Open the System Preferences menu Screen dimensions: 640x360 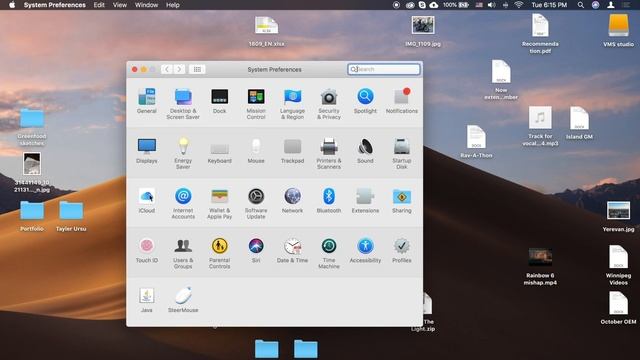coord(55,5)
